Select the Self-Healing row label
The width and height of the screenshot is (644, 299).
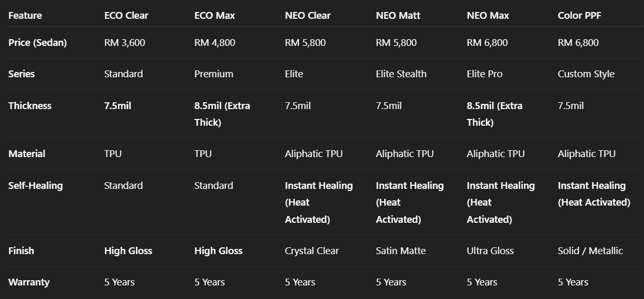tap(35, 186)
